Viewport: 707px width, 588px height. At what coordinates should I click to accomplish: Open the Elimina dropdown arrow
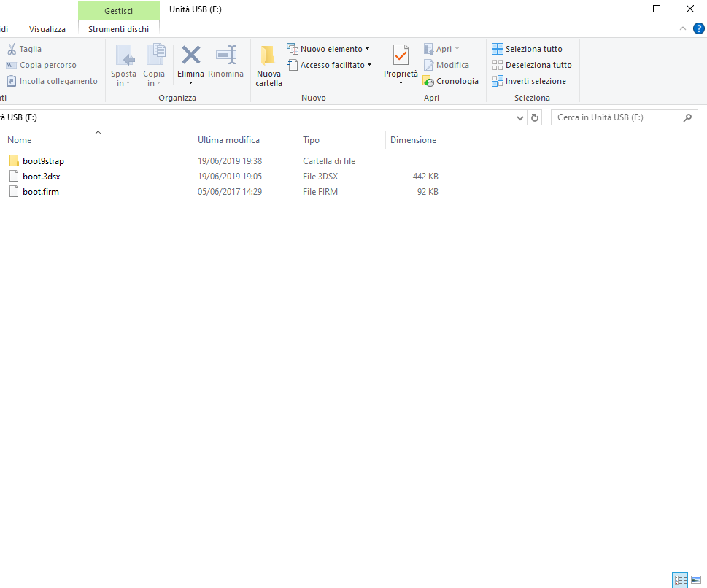click(190, 83)
